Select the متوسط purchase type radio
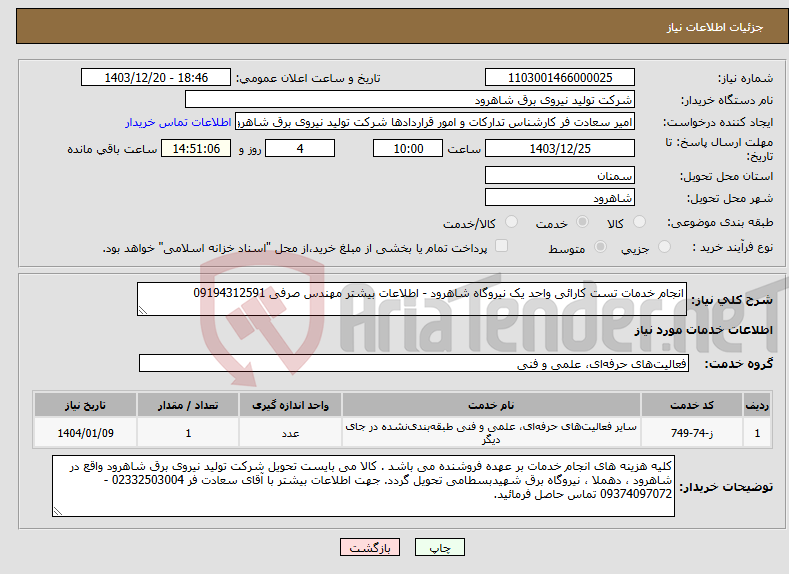 point(600,247)
